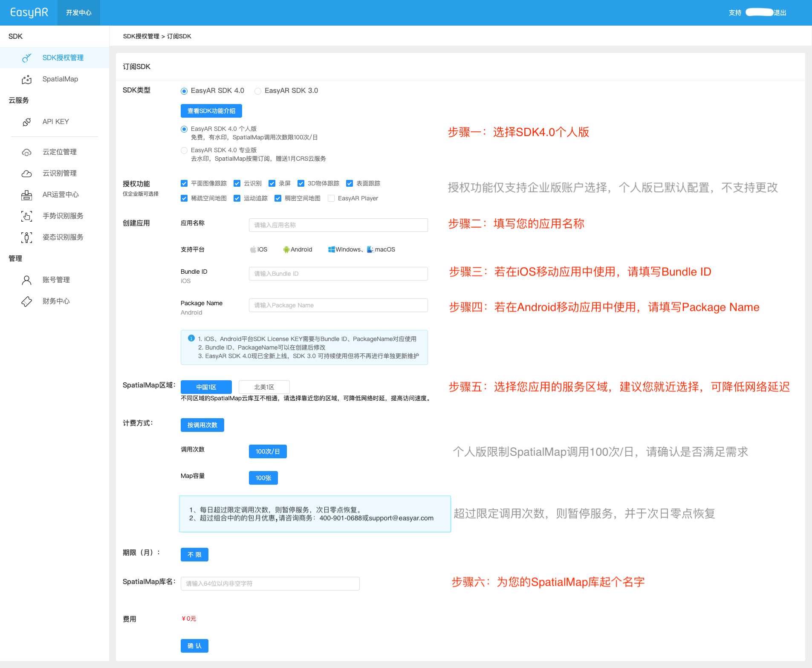Click SDK授权管理 breadcrumb link
The width and height of the screenshot is (812, 668).
[x=141, y=36]
